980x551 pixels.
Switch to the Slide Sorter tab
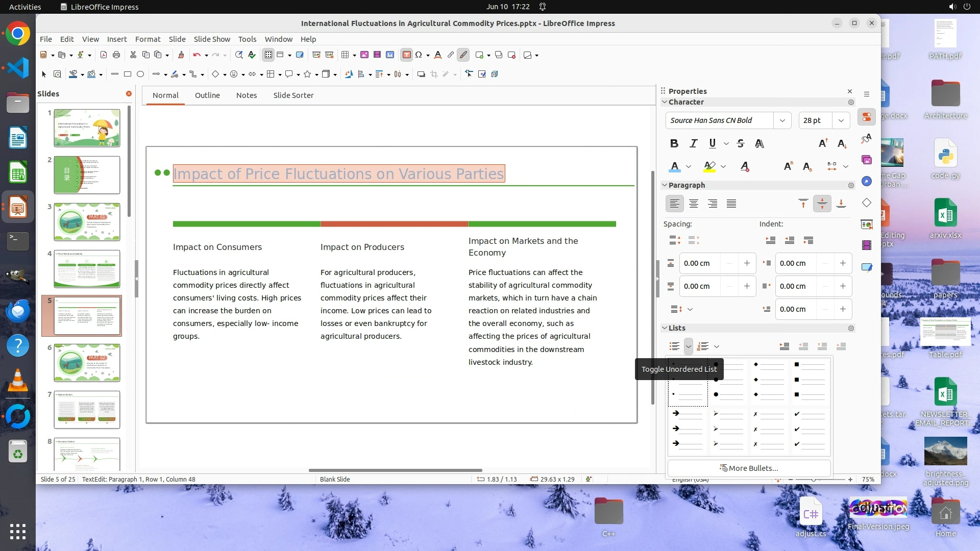(x=293, y=95)
